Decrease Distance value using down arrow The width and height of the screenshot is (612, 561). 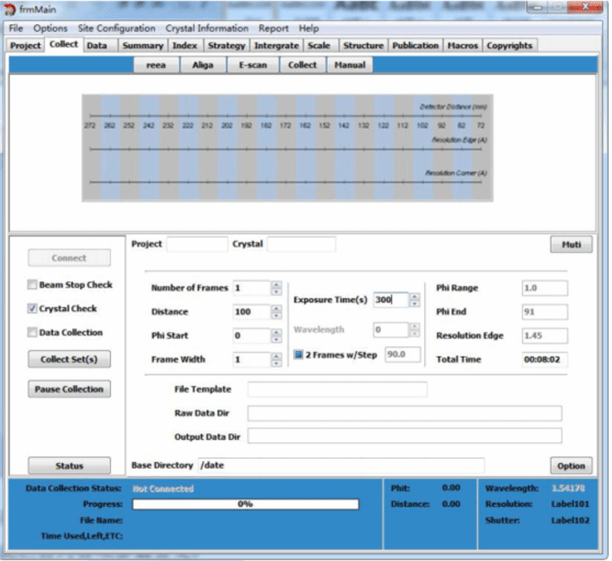[276, 316]
